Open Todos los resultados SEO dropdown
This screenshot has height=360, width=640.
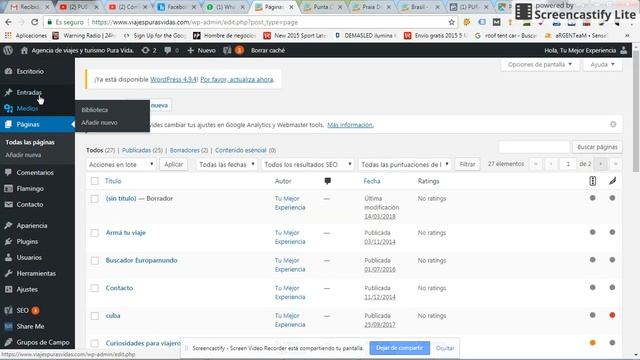click(307, 164)
